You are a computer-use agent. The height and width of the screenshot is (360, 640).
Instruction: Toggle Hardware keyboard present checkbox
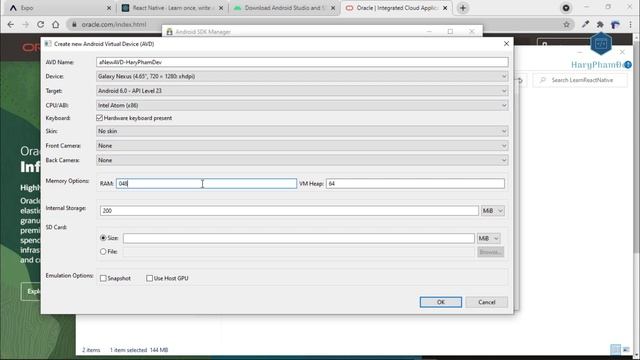(100, 118)
